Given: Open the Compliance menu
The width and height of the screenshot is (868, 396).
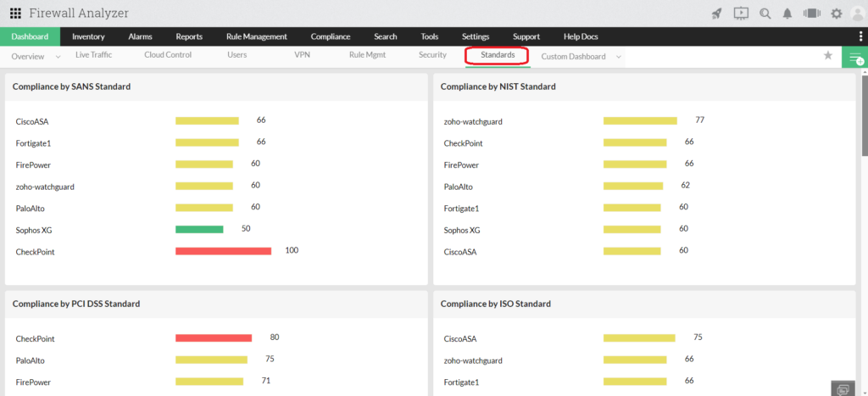Looking at the screenshot, I should tap(331, 36).
